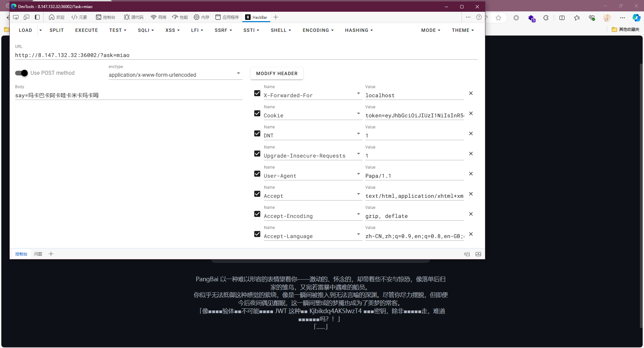The width and height of the screenshot is (644, 348).
Task: Open the 源代码 (Sources) panel
Action: (133, 17)
